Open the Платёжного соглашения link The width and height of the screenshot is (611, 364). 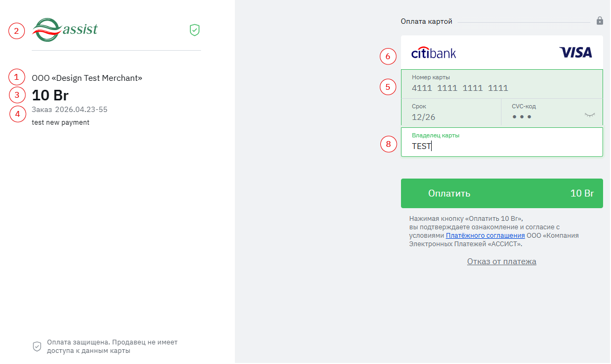(x=485, y=236)
